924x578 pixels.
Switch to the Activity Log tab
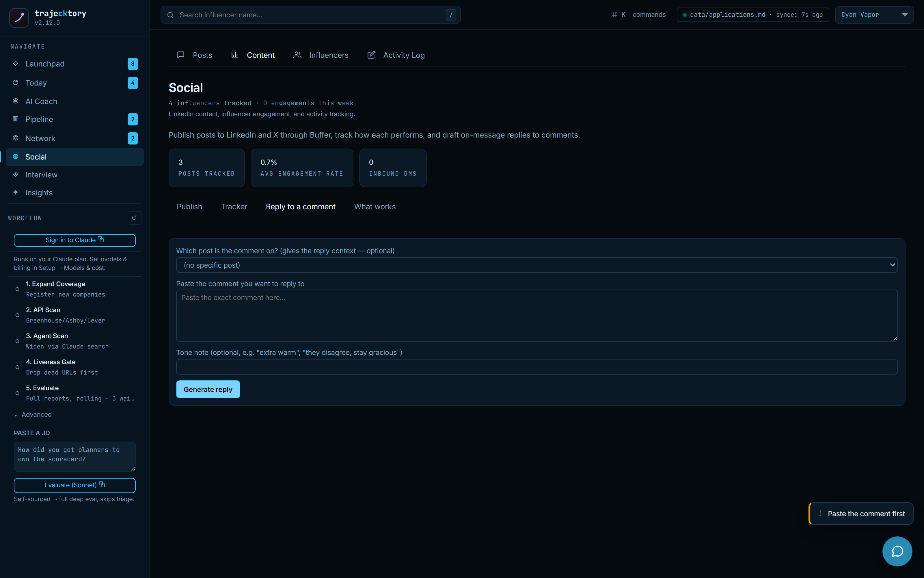(x=396, y=55)
